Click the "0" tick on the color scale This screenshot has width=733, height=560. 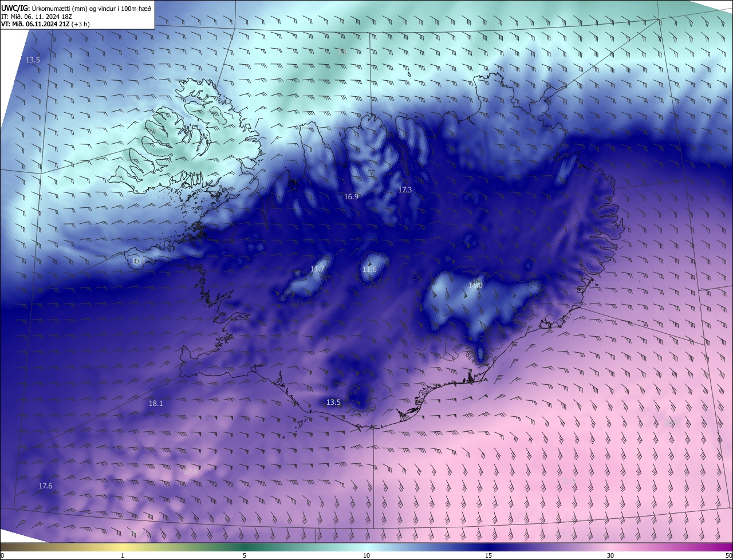point(2,555)
